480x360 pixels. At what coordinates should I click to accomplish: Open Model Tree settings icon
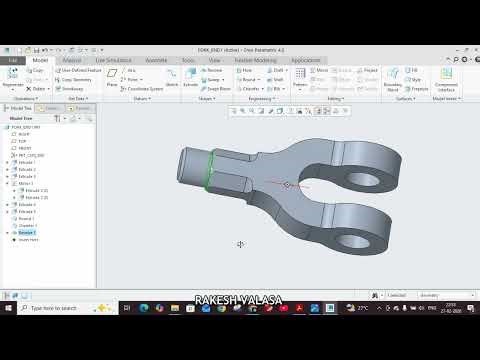[x=58, y=119]
